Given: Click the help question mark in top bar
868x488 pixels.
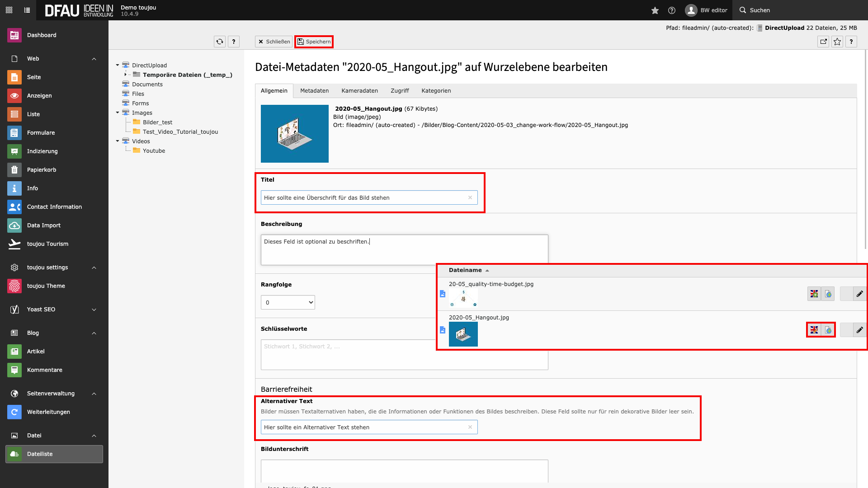Looking at the screenshot, I should pos(672,10).
